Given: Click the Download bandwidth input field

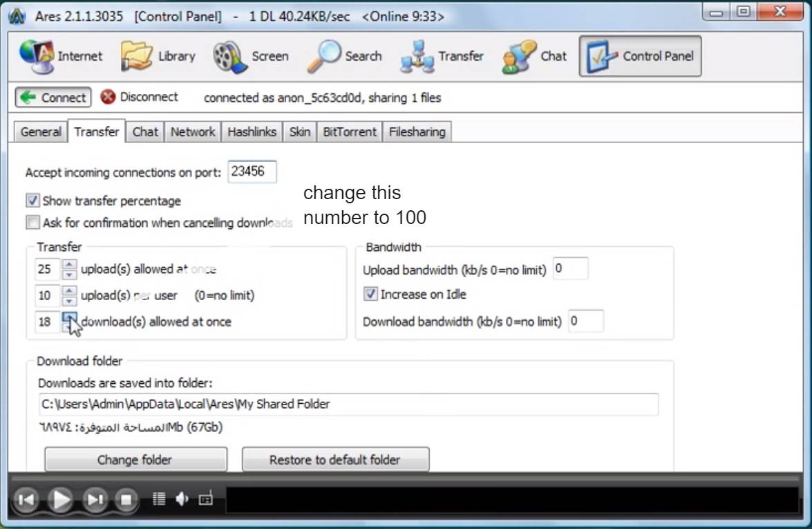Looking at the screenshot, I should pos(586,322).
